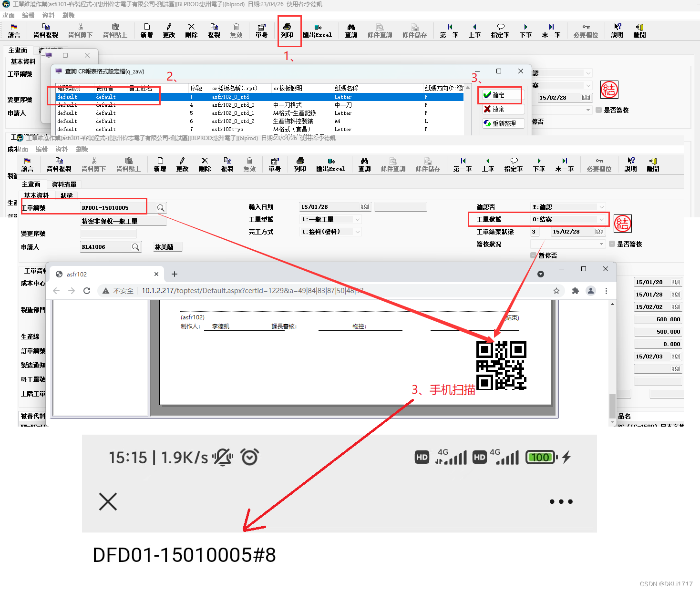Reload the asfr102 browser page
700x591 pixels.
tap(87, 291)
